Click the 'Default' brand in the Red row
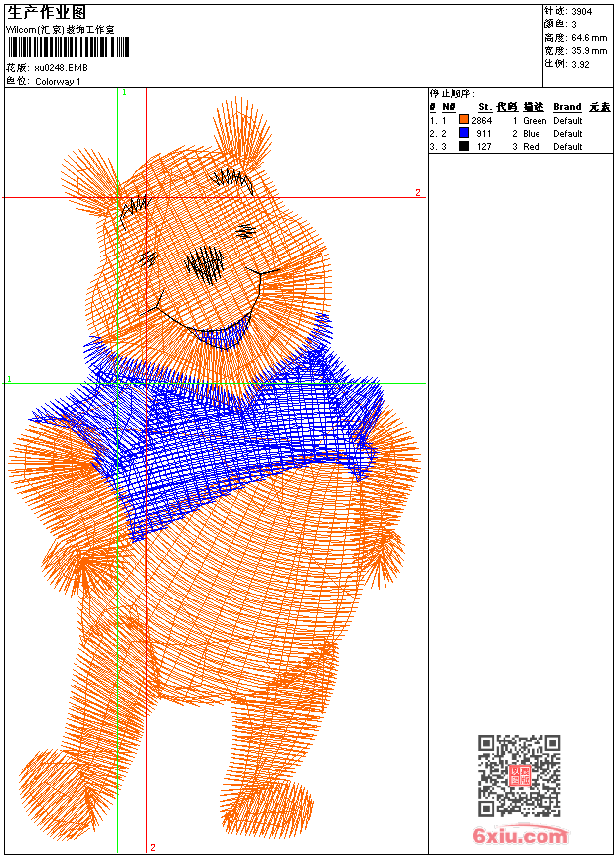Viewport: 616px width, 855px height. tap(568, 147)
